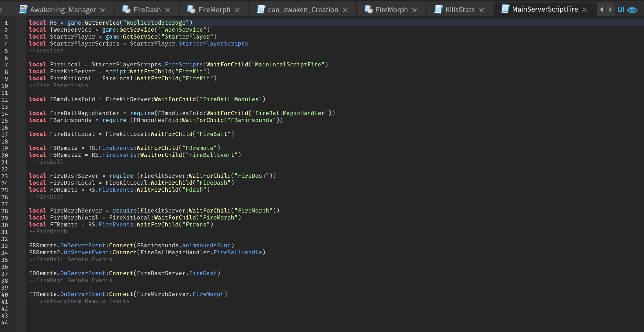Close the Awakening_Manager tab
Viewport: 644px width, 332px height.
click(103, 10)
